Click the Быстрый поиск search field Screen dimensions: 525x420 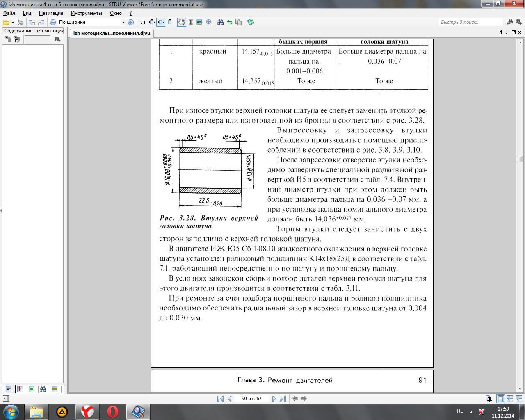[470, 22]
